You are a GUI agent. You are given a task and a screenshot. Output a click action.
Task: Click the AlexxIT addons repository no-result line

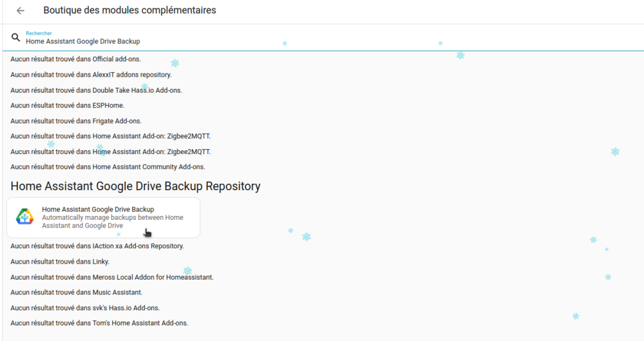point(91,75)
